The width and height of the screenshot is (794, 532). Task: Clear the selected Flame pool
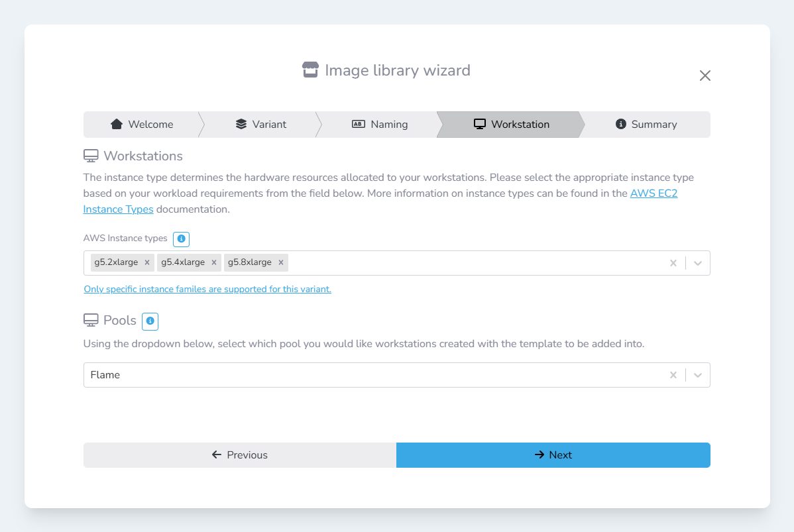tap(673, 375)
